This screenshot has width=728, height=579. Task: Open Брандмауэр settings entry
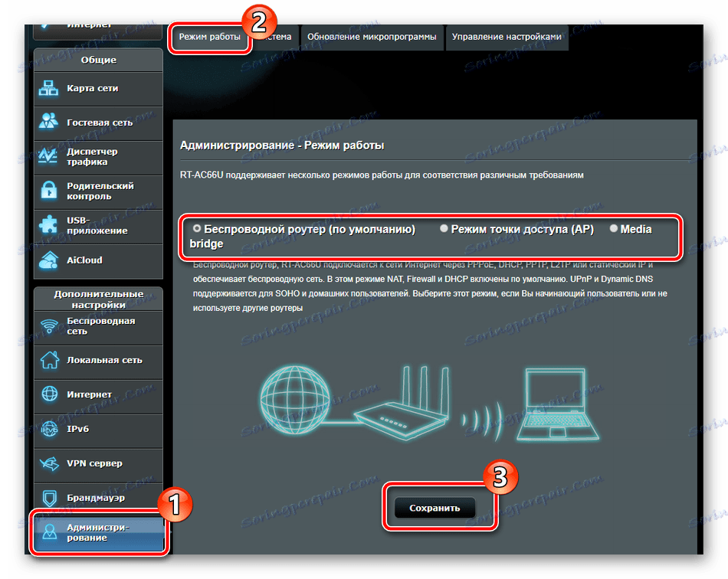pyautogui.click(x=98, y=499)
